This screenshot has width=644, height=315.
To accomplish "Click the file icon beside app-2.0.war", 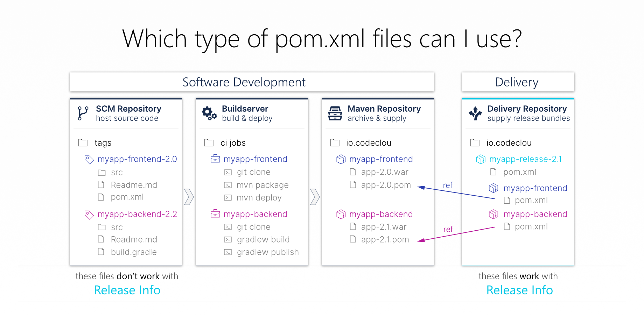I will pyautogui.click(x=353, y=172).
